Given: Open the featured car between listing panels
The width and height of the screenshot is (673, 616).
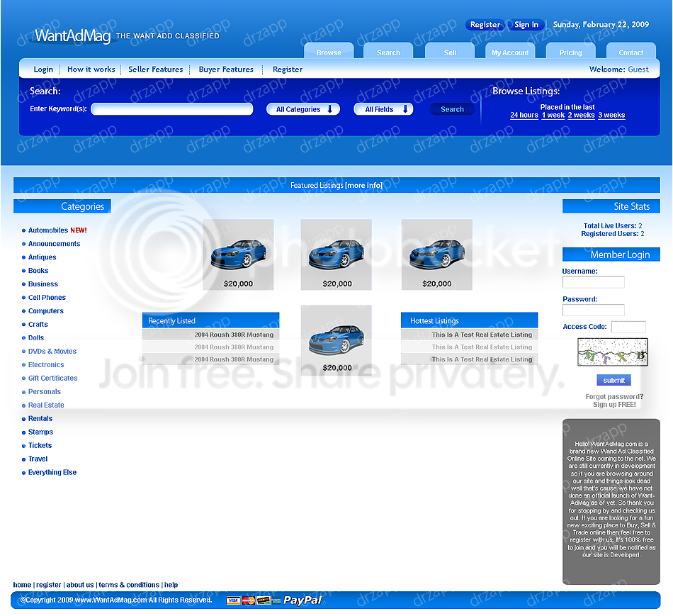Looking at the screenshot, I should pyautogui.click(x=336, y=340).
